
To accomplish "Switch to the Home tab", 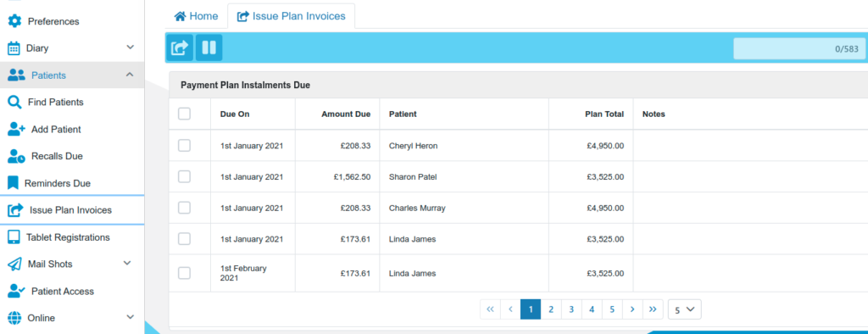I will [x=196, y=16].
